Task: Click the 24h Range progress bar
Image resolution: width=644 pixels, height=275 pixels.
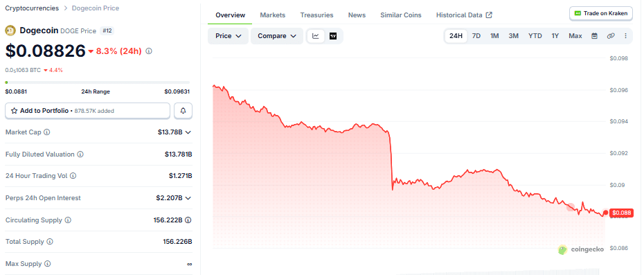Action: click(98, 82)
